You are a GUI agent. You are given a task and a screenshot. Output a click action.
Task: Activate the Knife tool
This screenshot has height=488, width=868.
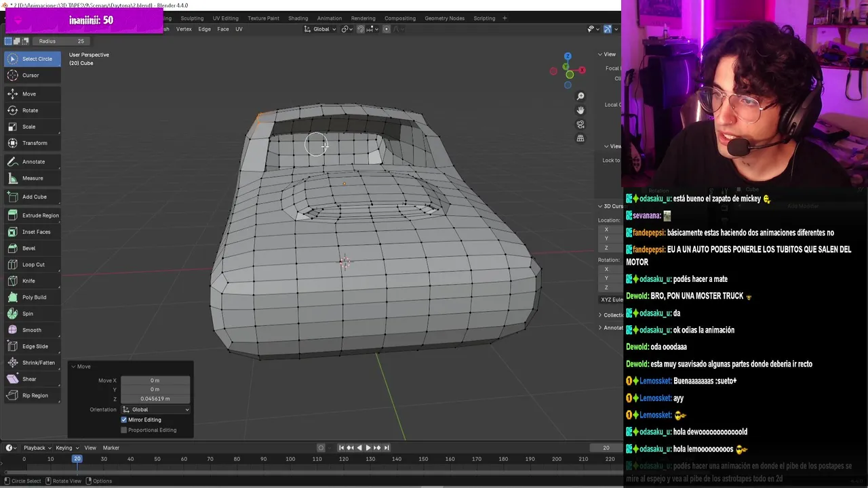[32, 281]
